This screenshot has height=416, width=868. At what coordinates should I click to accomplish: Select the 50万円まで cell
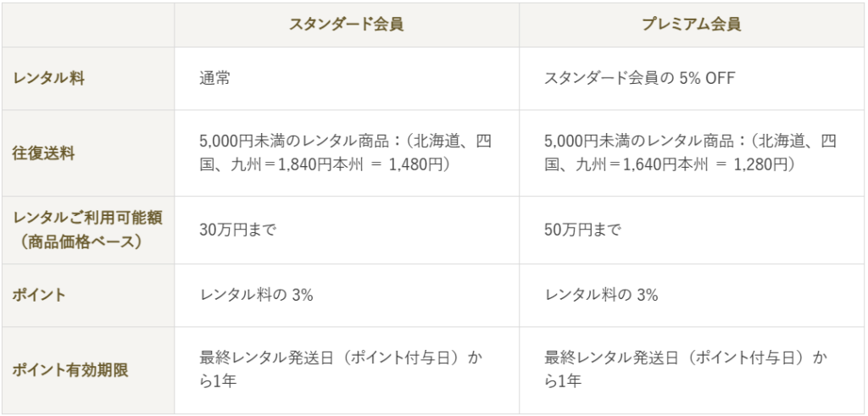pyautogui.click(x=583, y=230)
